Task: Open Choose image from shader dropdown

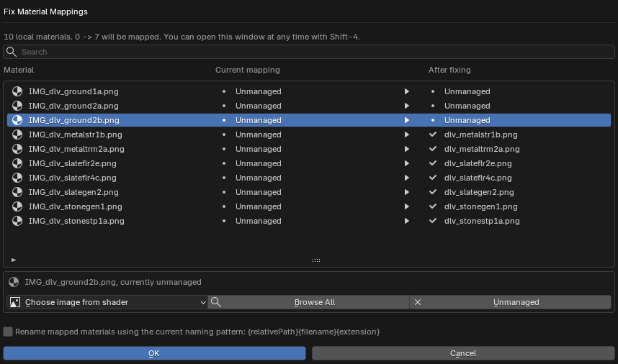Action: pos(107,302)
